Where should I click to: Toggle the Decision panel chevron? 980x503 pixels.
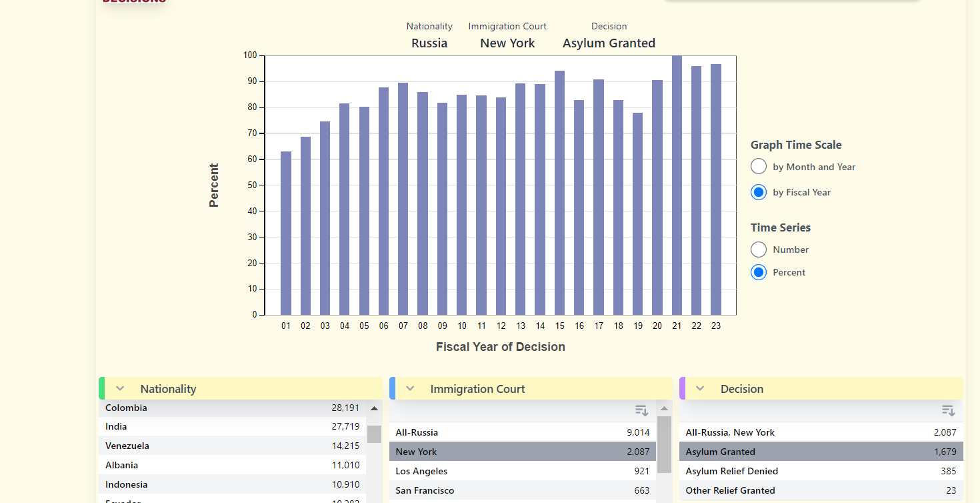[700, 389]
